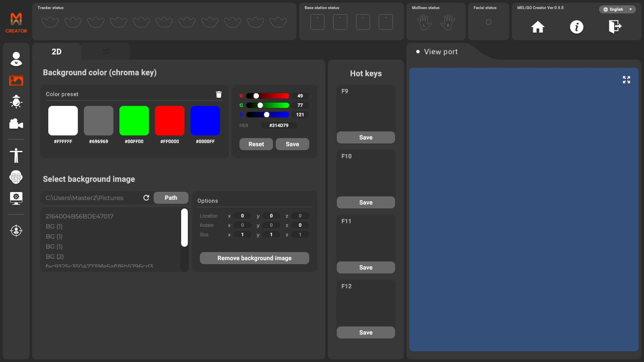Click the Home icon

(x=537, y=27)
